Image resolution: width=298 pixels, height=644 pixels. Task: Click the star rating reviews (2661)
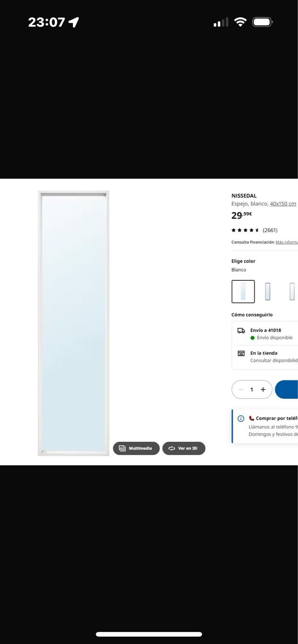click(254, 230)
